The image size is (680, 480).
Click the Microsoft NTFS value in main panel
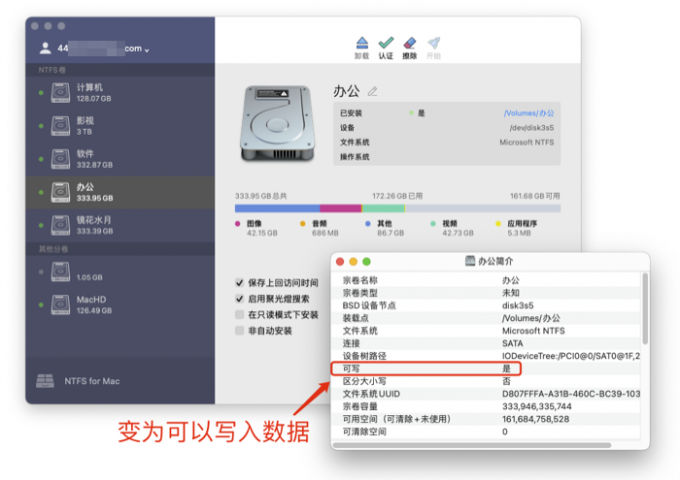[x=526, y=142]
